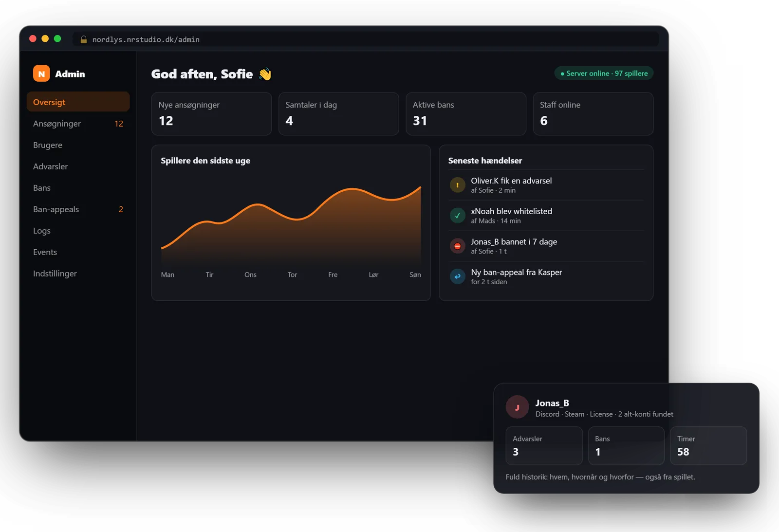779x532 pixels.
Task: Click the orange N logo icon
Action: pos(41,73)
